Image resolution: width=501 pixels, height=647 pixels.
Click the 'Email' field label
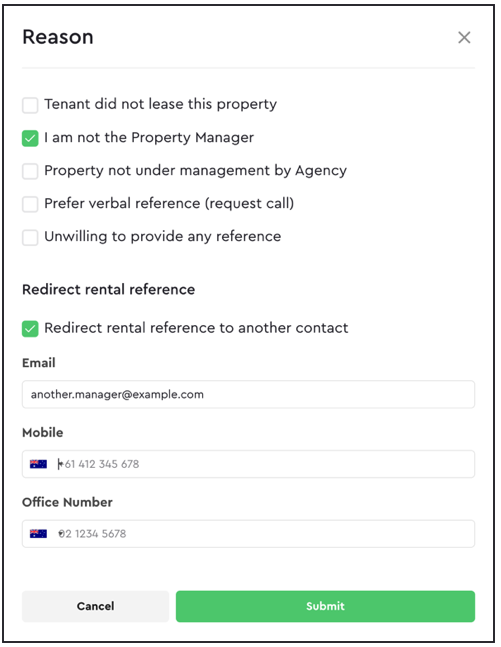pos(39,363)
